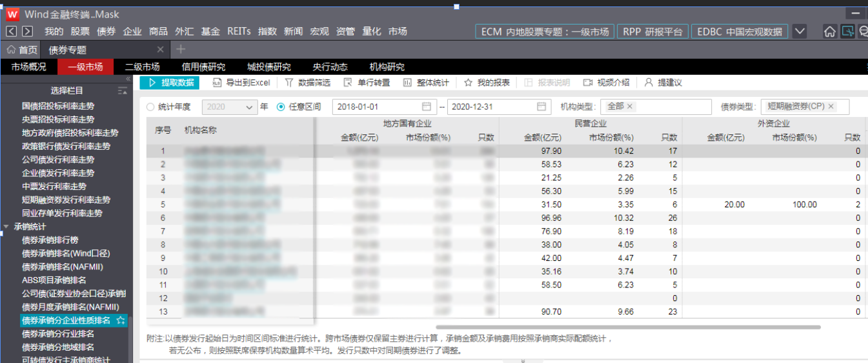Open EDBC 中国宏观数据 shortcut
The width and height of the screenshot is (868, 363).
[x=740, y=31]
